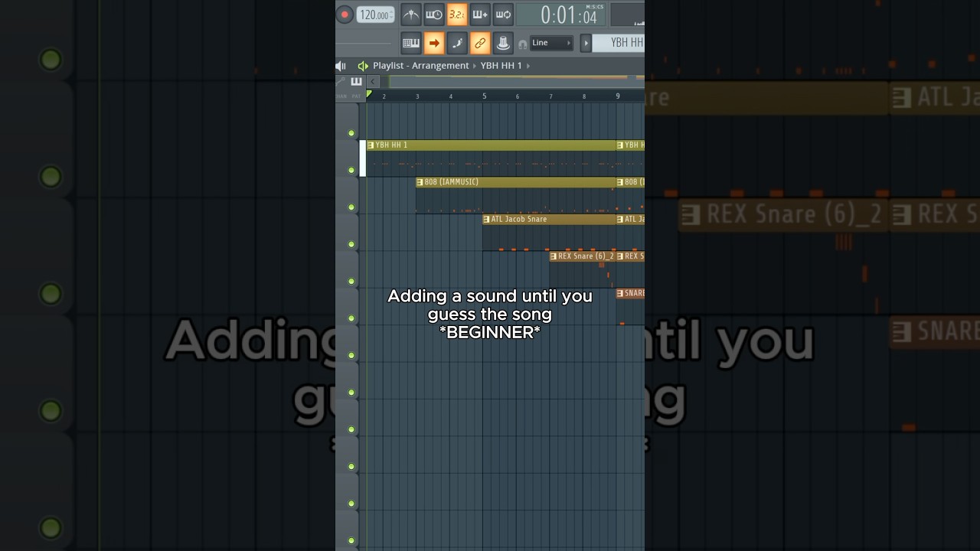Open pattern selector arrow beside YBH HH
This screenshot has width=980, height=551.
[586, 43]
